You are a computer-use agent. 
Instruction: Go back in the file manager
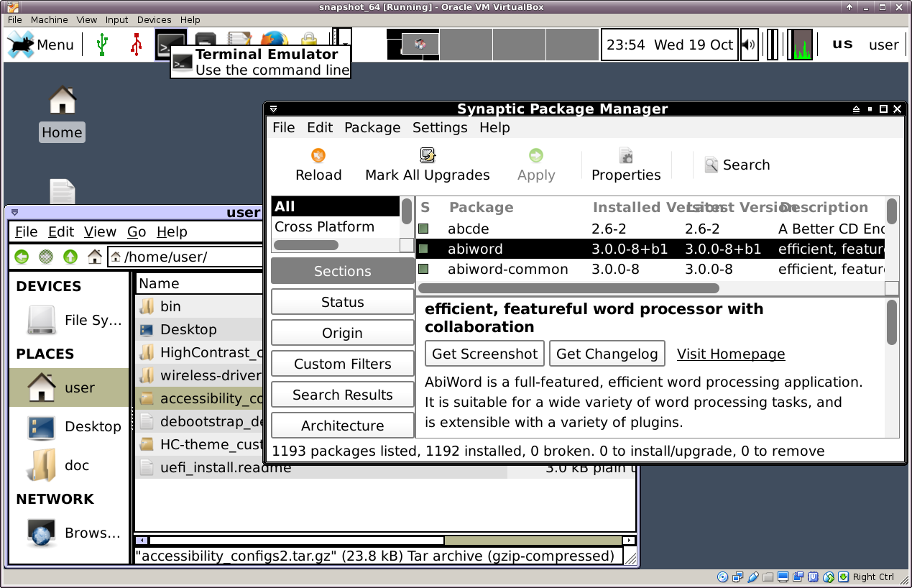click(x=22, y=257)
